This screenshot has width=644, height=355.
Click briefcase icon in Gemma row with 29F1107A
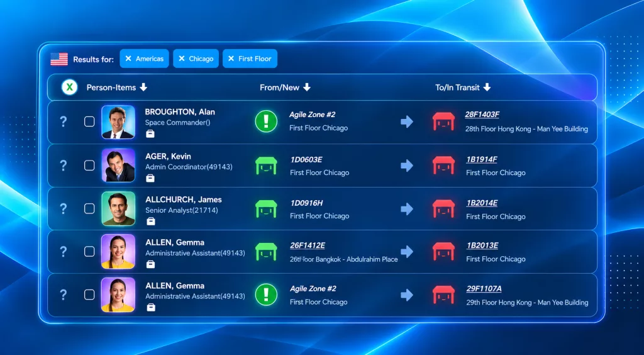point(151,307)
